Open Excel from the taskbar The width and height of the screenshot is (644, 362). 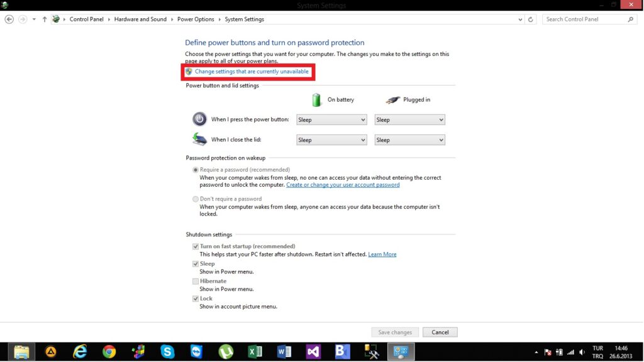click(255, 352)
